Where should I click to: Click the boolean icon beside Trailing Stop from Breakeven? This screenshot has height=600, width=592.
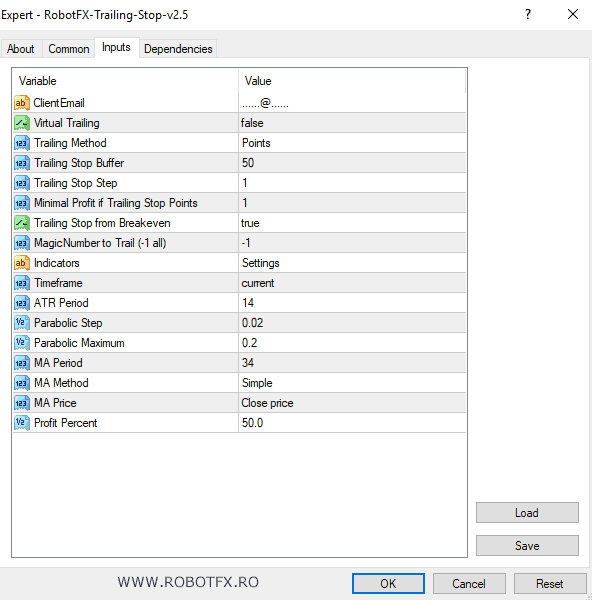tap(22, 223)
